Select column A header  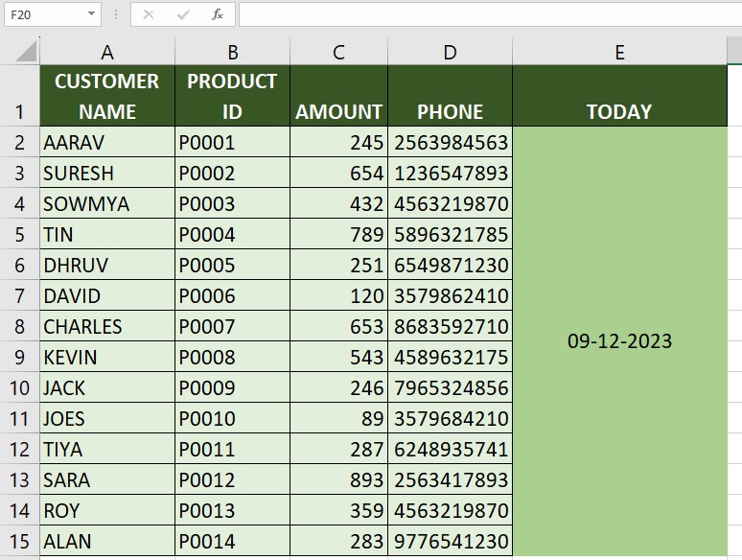click(107, 53)
